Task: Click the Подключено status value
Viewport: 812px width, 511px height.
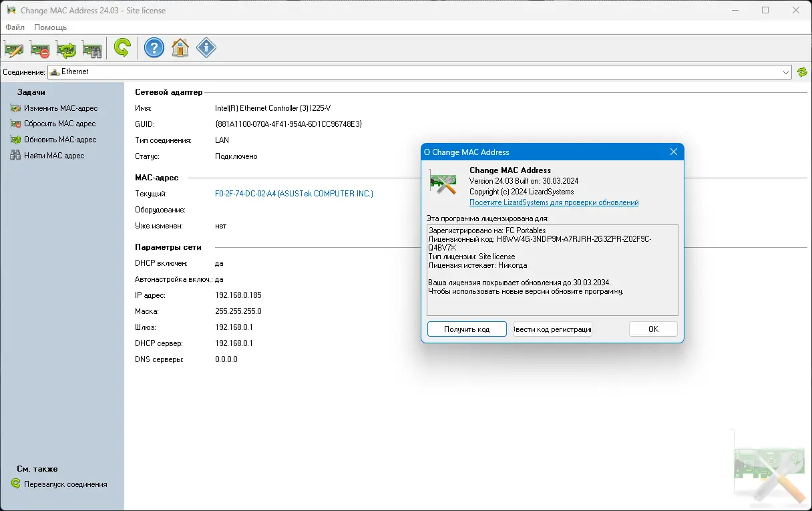Action: coord(236,156)
